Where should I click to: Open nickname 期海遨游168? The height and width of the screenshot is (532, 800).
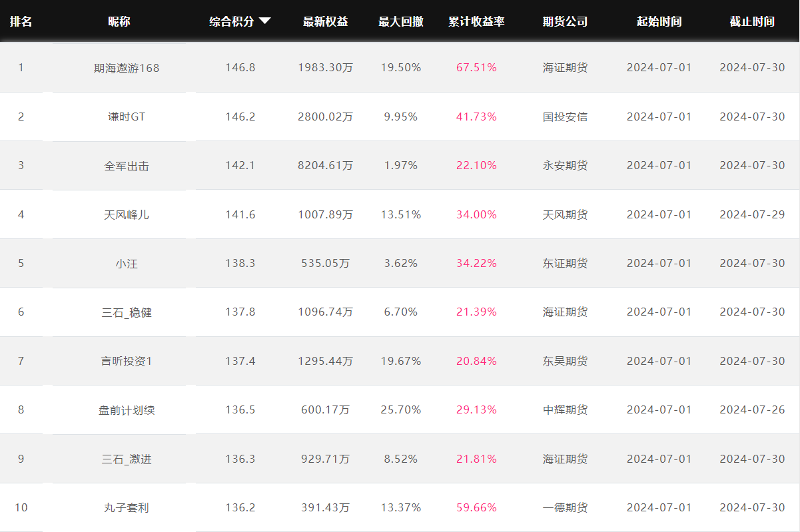coord(127,68)
